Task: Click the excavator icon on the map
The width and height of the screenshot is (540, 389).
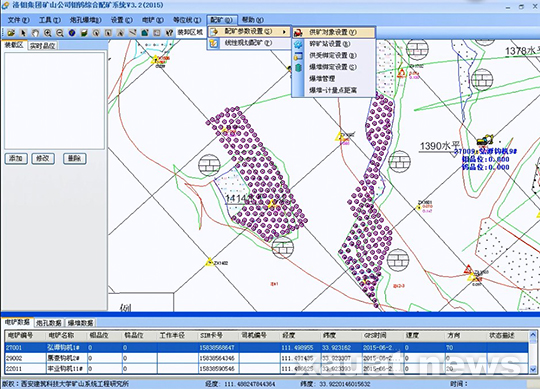Action: (x=485, y=140)
